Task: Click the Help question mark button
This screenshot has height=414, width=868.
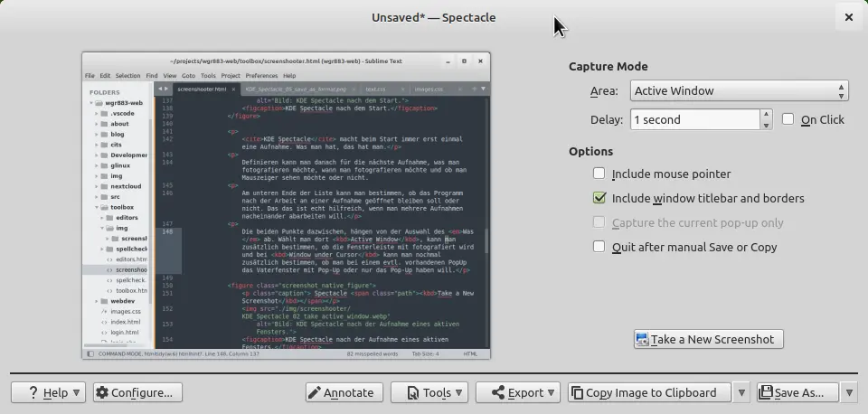Action: click(48, 392)
